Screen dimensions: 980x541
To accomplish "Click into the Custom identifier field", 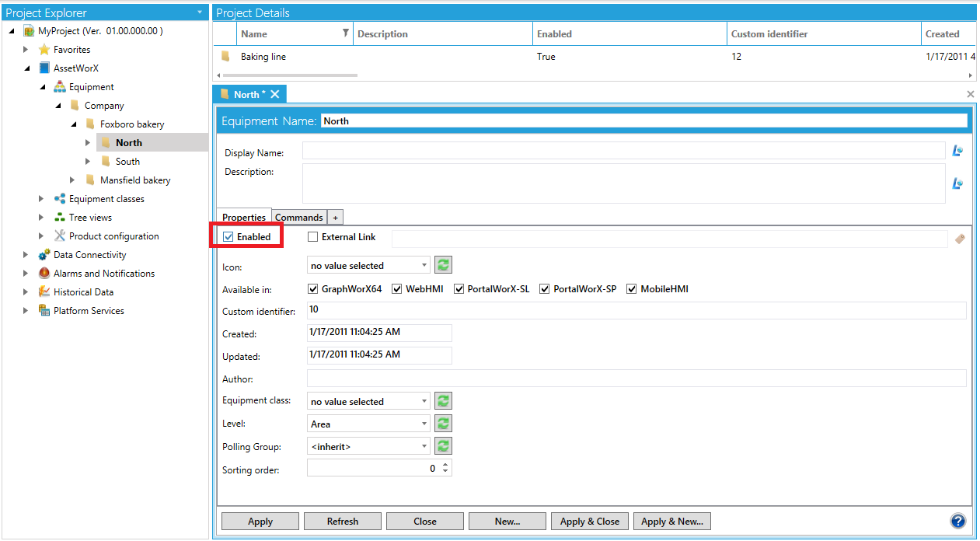I will pyautogui.click(x=636, y=310).
